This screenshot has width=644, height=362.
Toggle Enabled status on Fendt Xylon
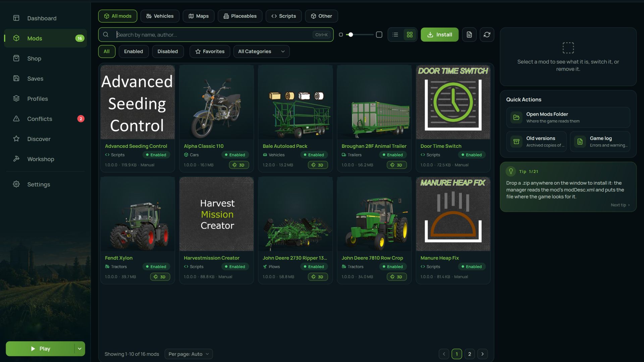click(156, 267)
